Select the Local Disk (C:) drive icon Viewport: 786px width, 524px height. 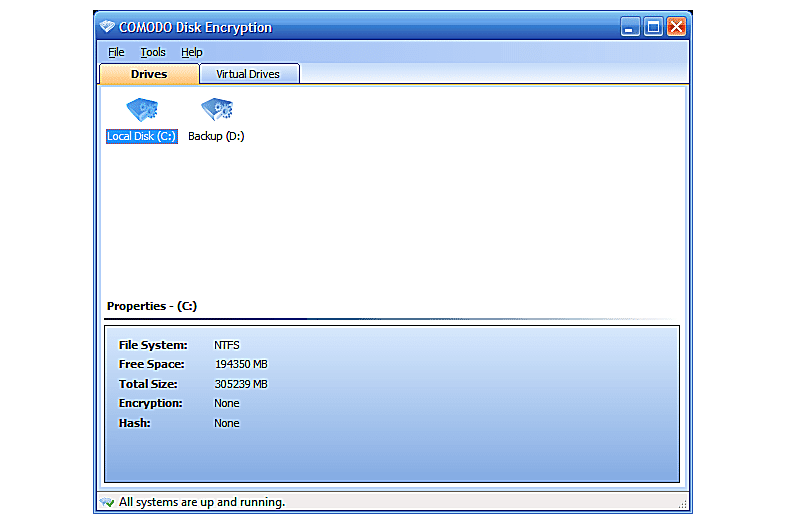tap(142, 109)
